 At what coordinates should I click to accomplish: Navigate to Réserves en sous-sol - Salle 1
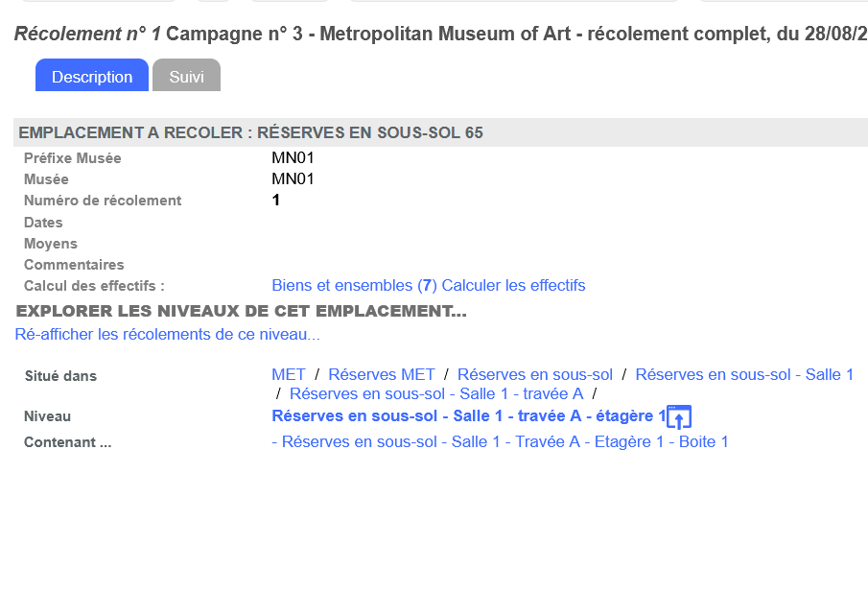tap(744, 375)
